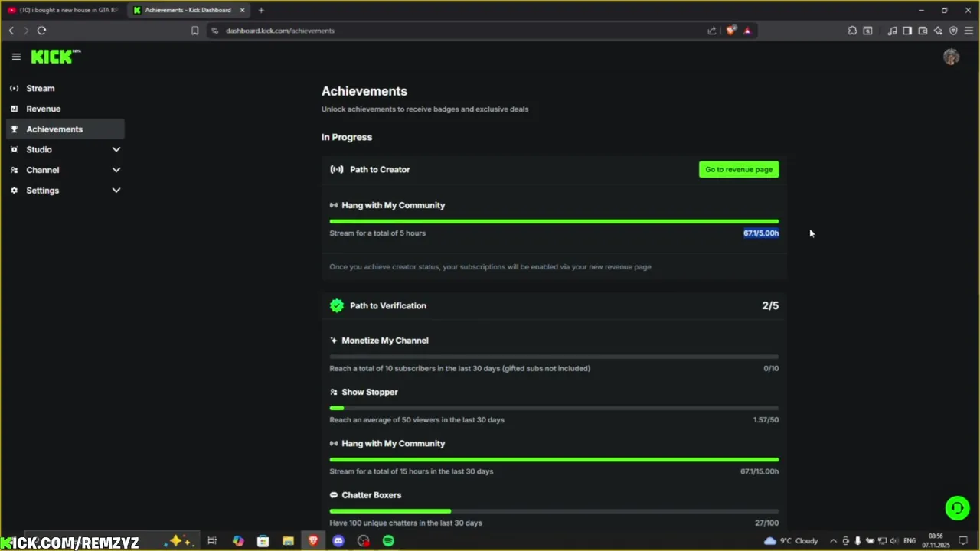980x551 pixels.
Task: Click the Go to revenue page button
Action: point(739,169)
